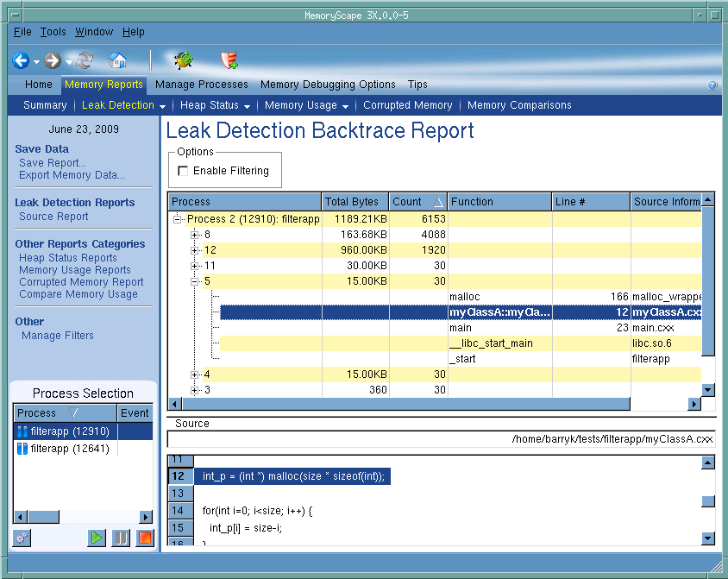Click the red shield with plus icon

tap(229, 60)
